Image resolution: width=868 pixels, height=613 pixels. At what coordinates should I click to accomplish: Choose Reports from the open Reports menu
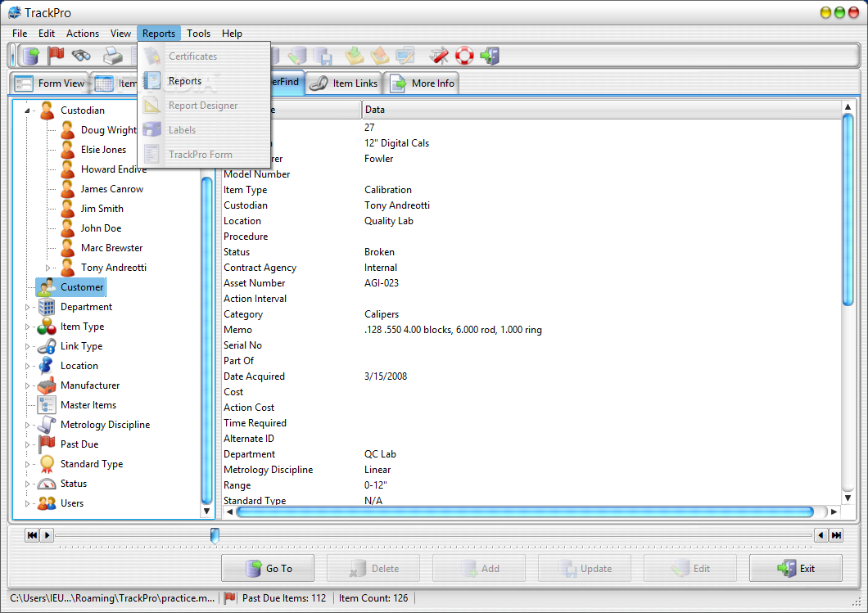pyautogui.click(x=204, y=81)
